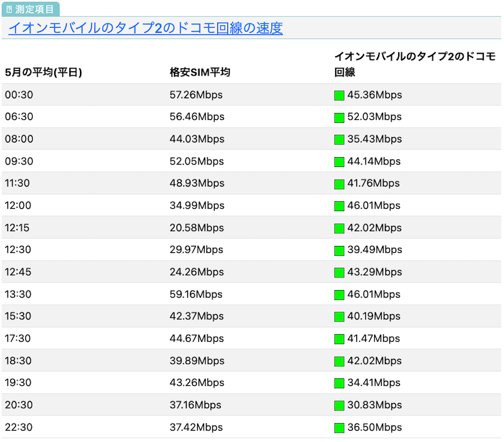Click the green swatch beside 40.19Mbps
The height and width of the screenshot is (442, 504).
click(339, 317)
